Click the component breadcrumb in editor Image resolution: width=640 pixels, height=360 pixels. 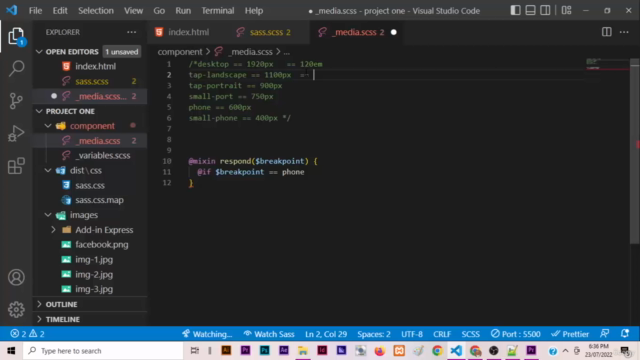[x=180, y=52]
